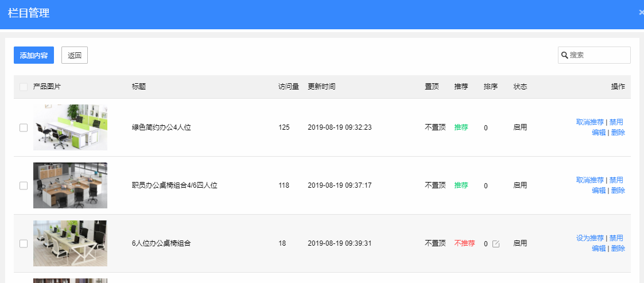
Task: Click the 更新时间 column header
Action: click(321, 87)
